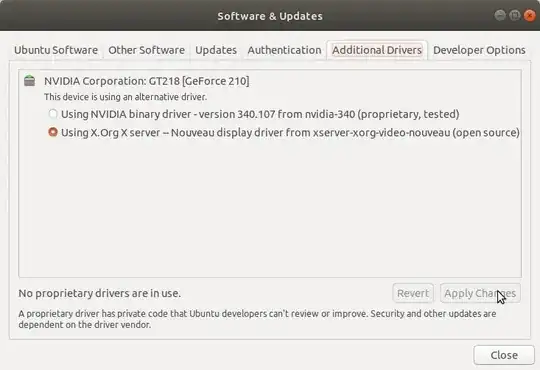Click the proprietary driver explanation paragraph

pos(257,319)
